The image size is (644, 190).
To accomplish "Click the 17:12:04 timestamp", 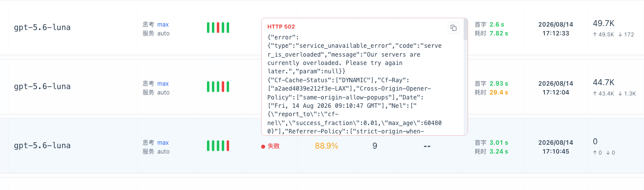I will click(x=556, y=93).
